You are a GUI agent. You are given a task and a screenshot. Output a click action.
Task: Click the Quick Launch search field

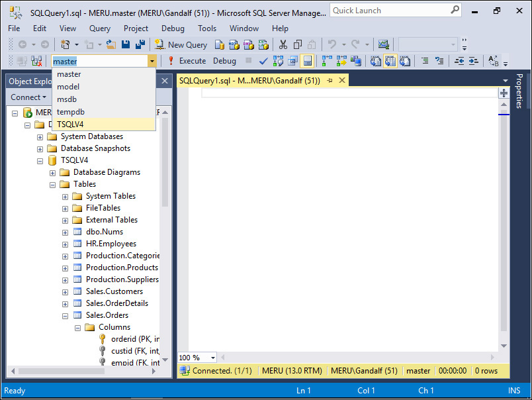coord(389,11)
